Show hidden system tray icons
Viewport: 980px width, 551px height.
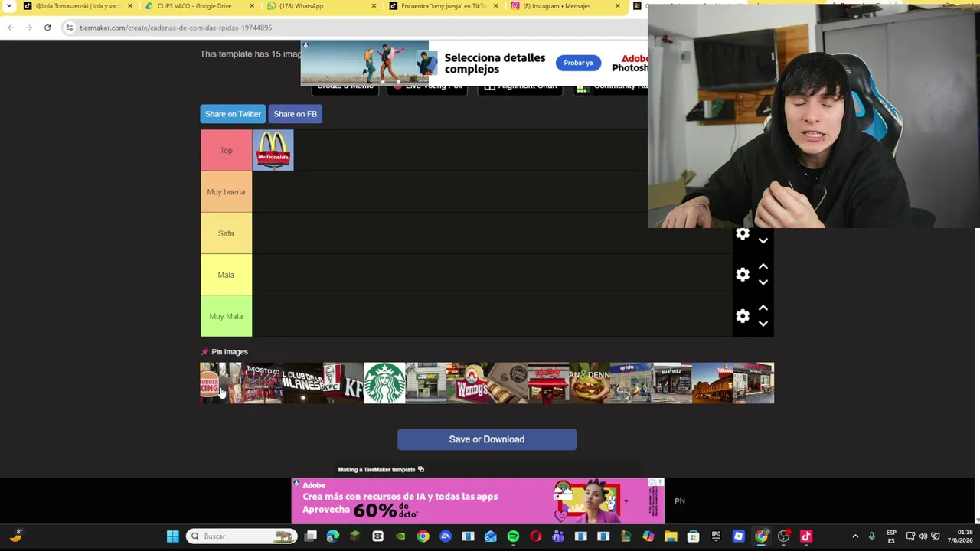pyautogui.click(x=855, y=536)
